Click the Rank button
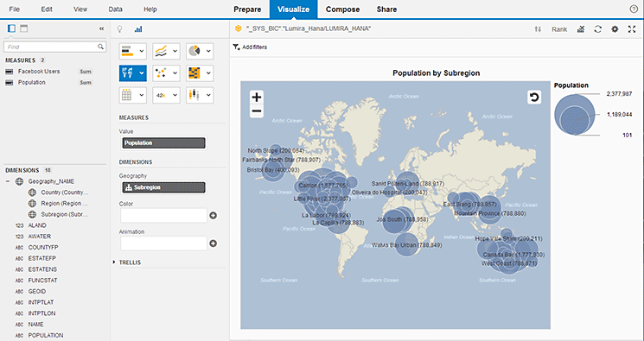The width and height of the screenshot is (644, 341). pos(559,29)
